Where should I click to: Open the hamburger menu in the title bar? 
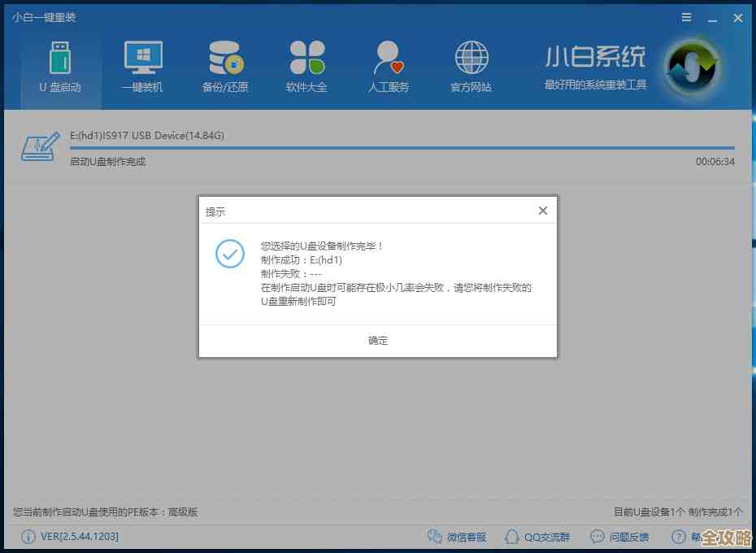[685, 17]
